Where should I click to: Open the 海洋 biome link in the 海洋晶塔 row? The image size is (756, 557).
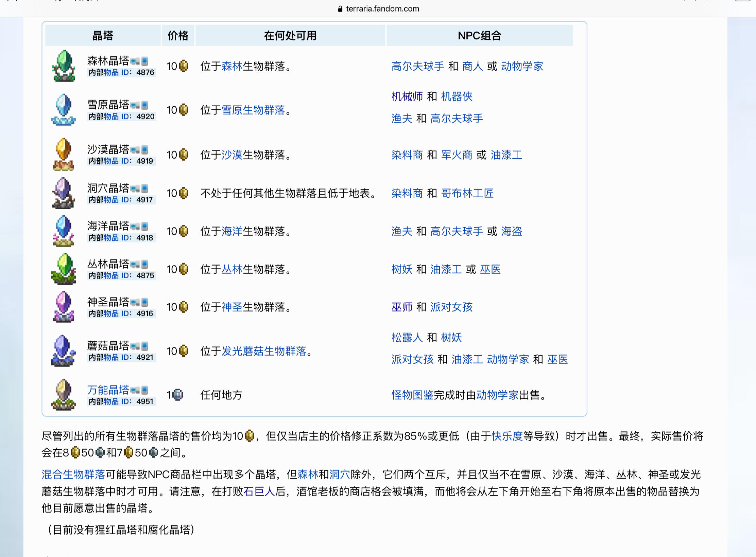pyautogui.click(x=232, y=231)
